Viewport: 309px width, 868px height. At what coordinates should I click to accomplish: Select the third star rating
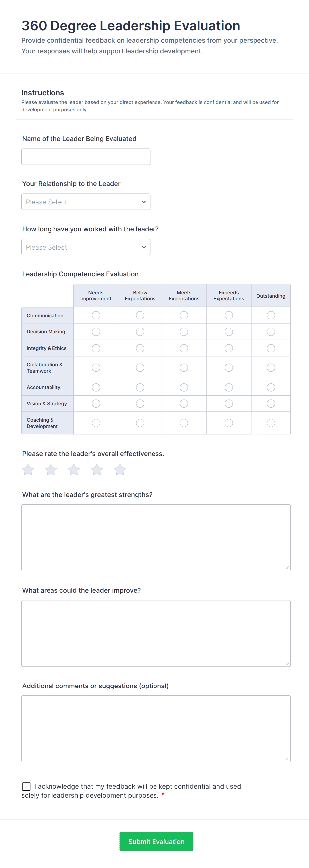coord(74,469)
